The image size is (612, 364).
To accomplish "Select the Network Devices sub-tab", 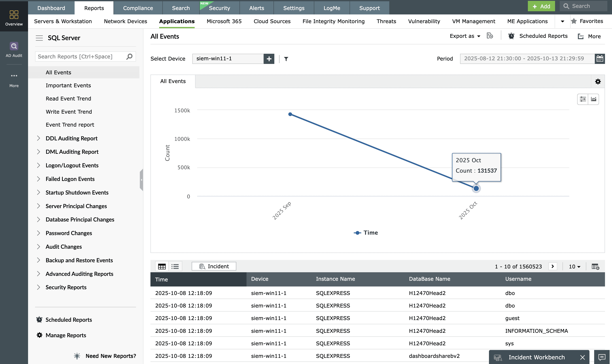I will pos(125,21).
